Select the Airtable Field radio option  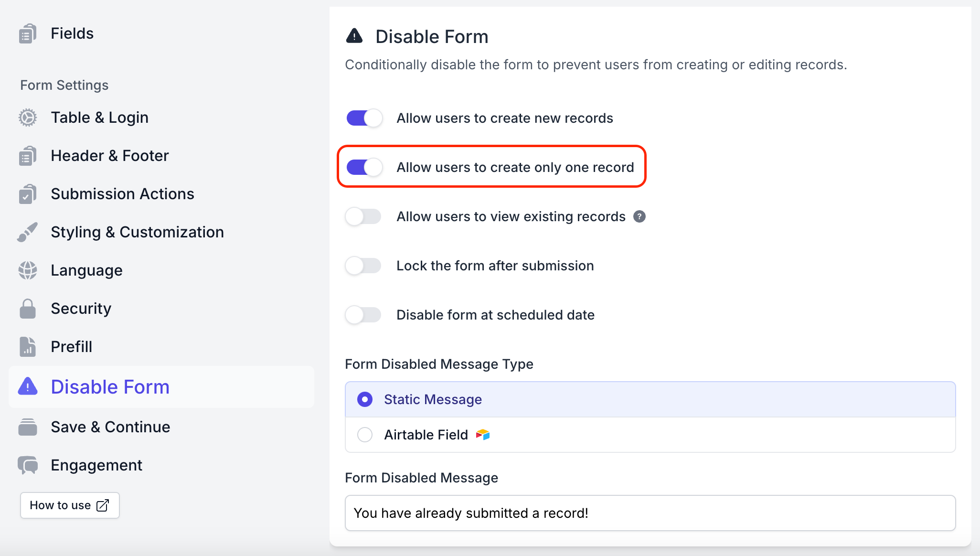(365, 435)
